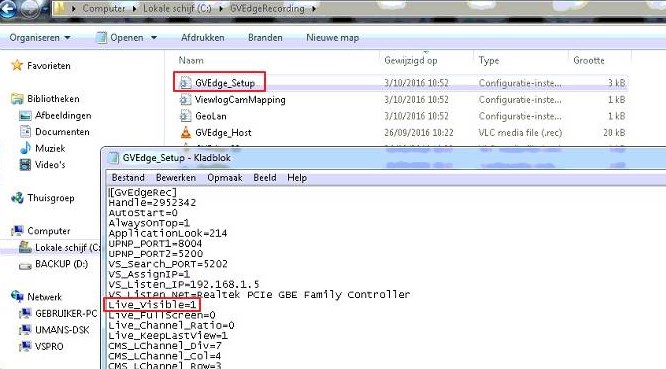Click the BACKUP (D:) drive icon

coord(25,265)
